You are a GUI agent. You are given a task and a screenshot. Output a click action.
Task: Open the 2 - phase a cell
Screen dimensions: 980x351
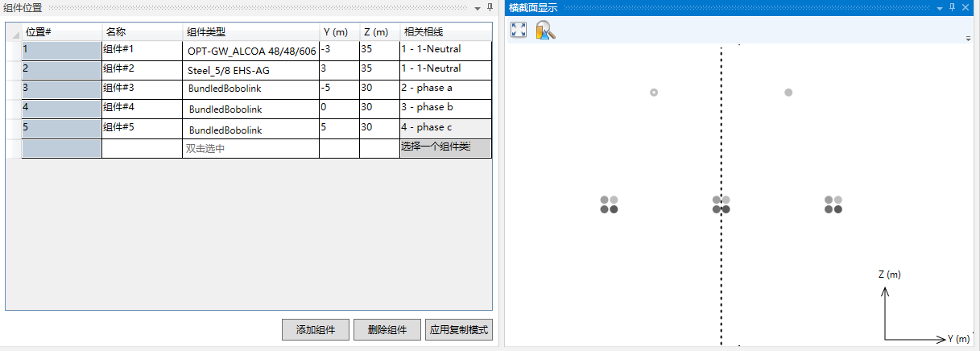coord(445,89)
